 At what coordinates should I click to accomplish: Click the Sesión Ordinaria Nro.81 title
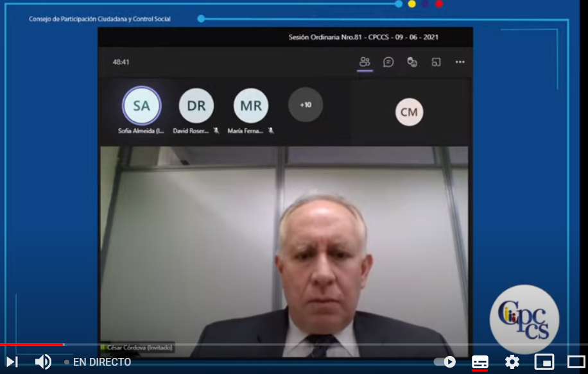[363, 37]
